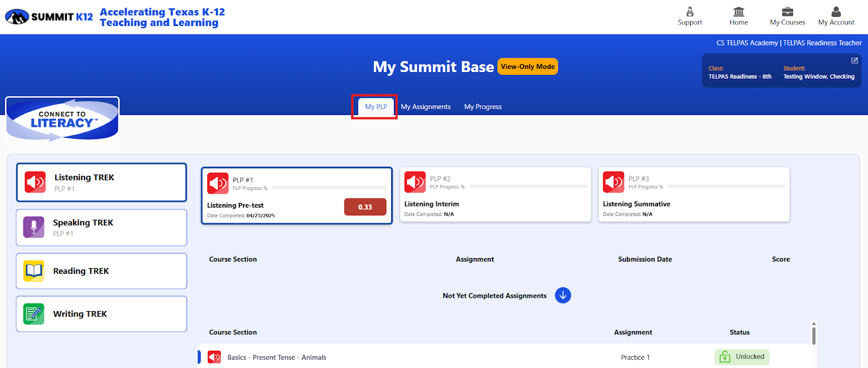This screenshot has width=868, height=368.
Task: Click the Writing TREK notepad icon
Action: pos(34,314)
